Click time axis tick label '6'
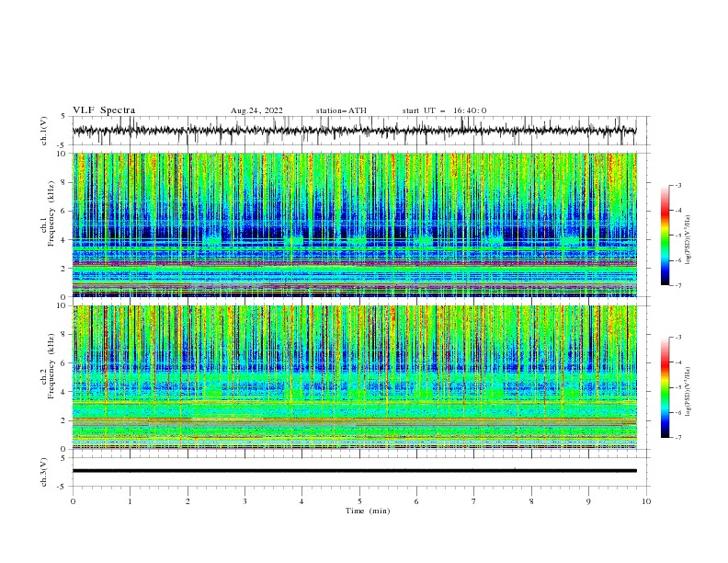This screenshot has width=728, height=563. [x=416, y=501]
